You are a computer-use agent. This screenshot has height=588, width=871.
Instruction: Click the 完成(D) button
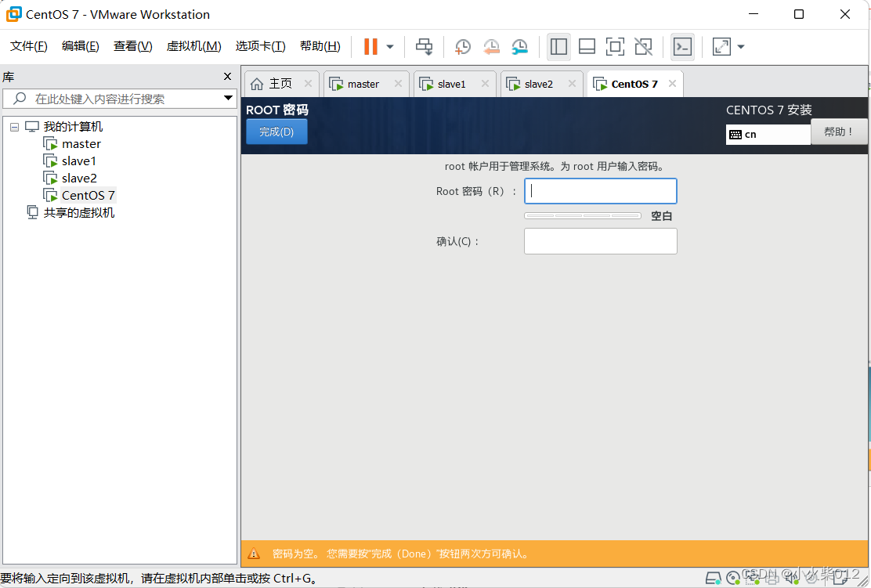point(276,132)
